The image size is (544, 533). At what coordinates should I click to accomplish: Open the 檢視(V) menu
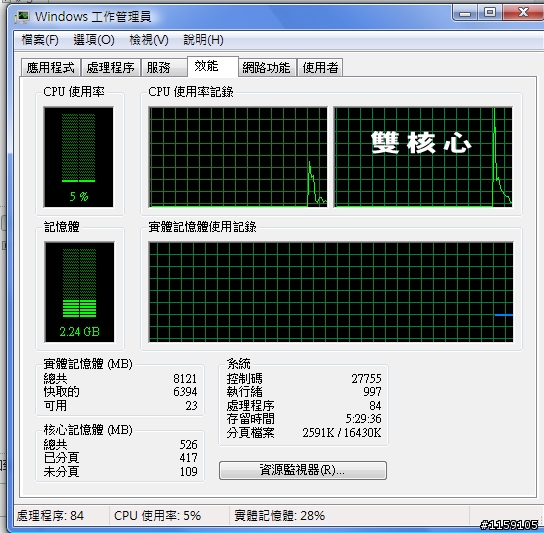click(149, 40)
